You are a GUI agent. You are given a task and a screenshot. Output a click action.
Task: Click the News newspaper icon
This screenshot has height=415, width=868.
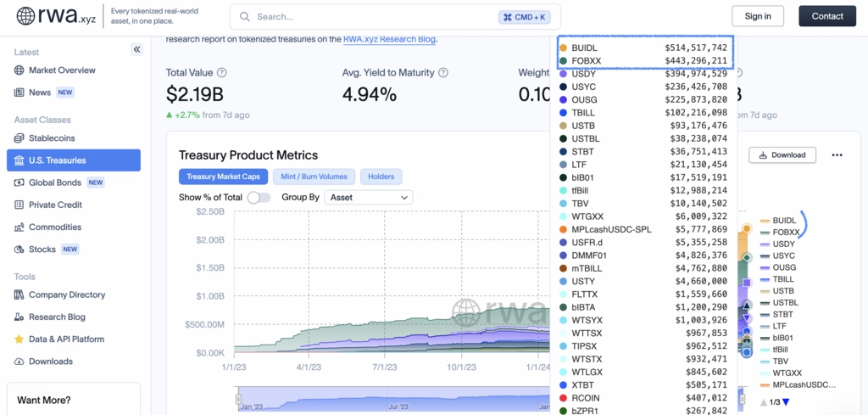19,93
